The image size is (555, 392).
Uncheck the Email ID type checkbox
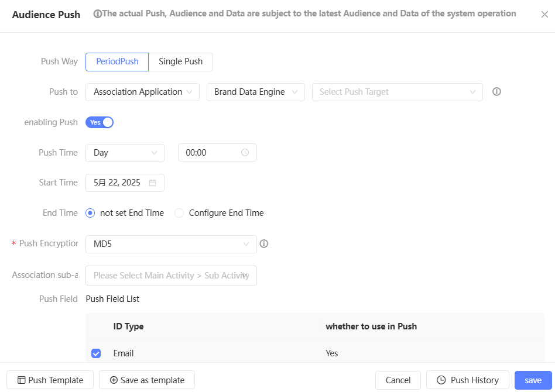pyautogui.click(x=96, y=353)
